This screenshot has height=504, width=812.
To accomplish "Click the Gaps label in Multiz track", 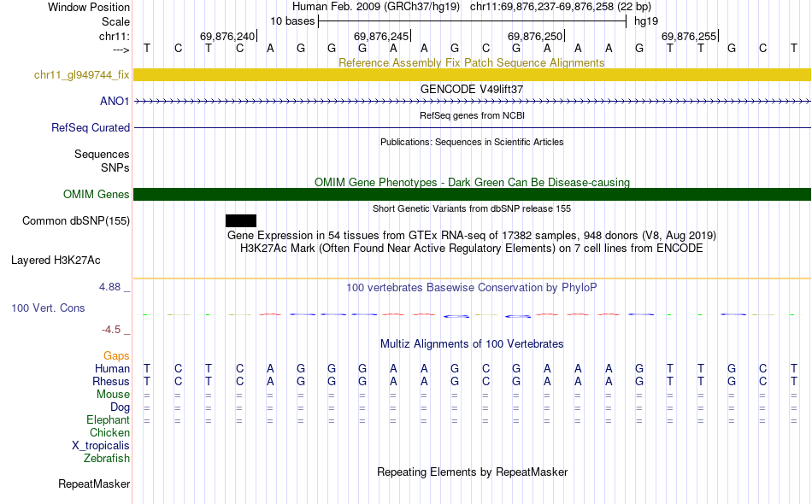I will click(x=116, y=356).
